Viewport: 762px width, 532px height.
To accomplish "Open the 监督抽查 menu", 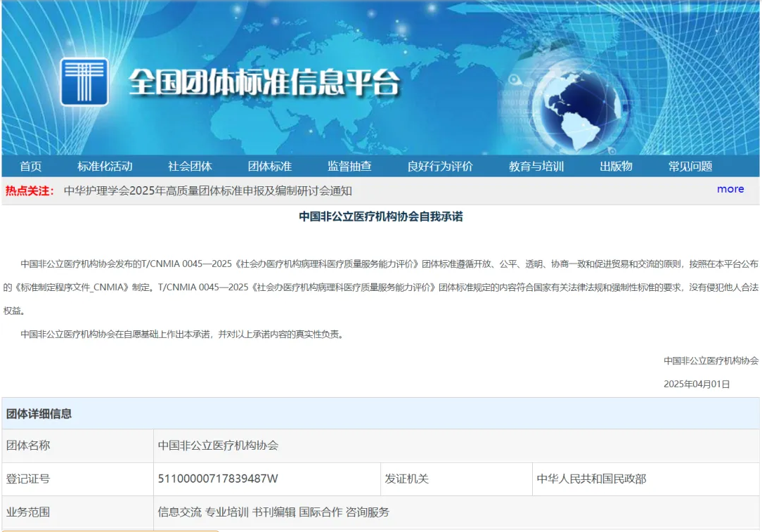I will 349,166.
